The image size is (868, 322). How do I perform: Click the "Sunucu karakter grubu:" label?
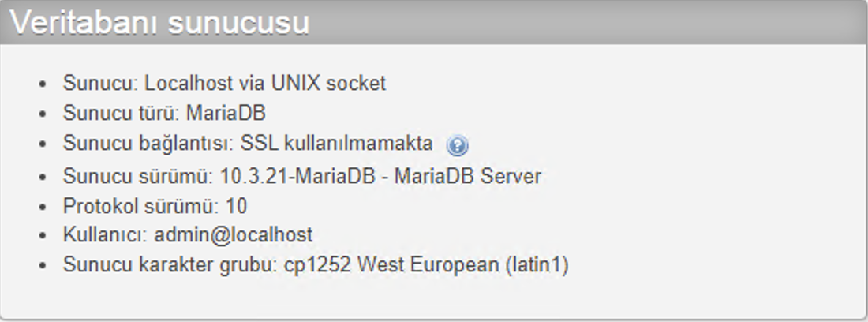(x=170, y=265)
